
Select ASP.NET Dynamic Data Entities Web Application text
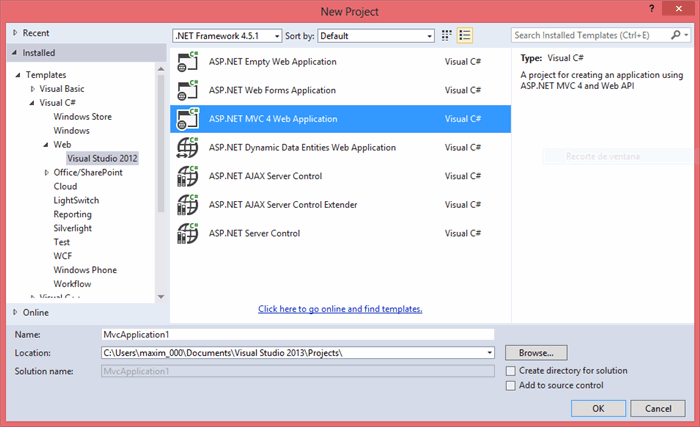[302, 147]
